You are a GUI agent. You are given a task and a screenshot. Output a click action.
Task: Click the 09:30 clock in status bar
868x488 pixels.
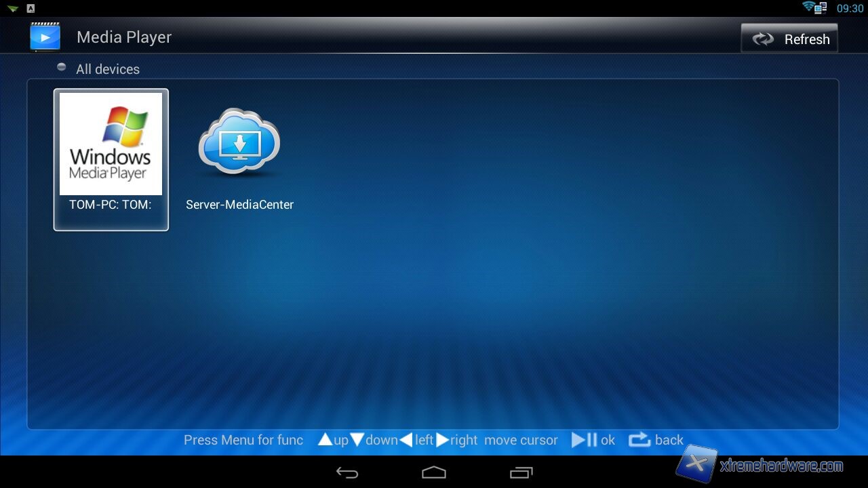pos(850,8)
